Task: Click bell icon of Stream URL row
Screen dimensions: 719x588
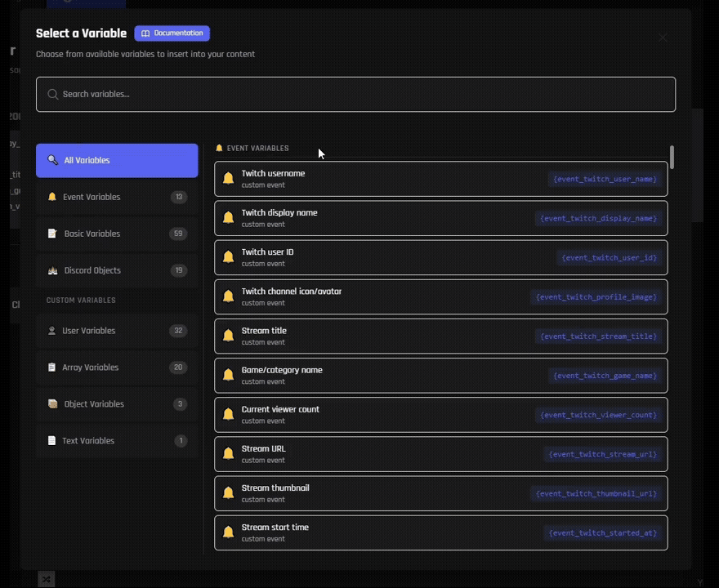Action: pyautogui.click(x=228, y=454)
